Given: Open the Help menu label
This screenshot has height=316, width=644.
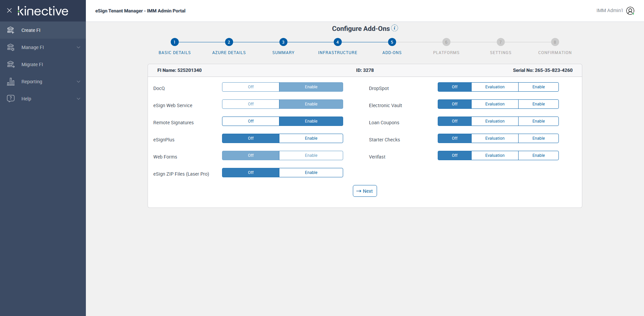Looking at the screenshot, I should point(26,99).
